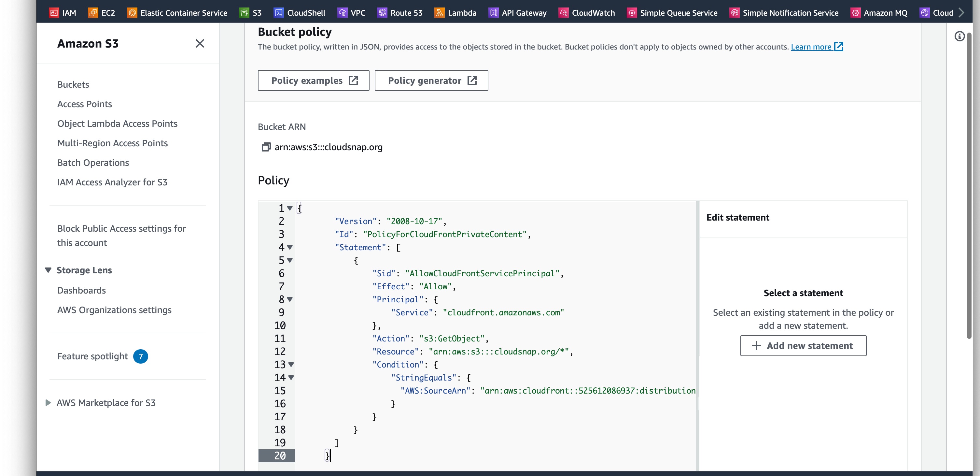Open IAM from the favorites bar
980x476 pixels.
[x=63, y=13]
